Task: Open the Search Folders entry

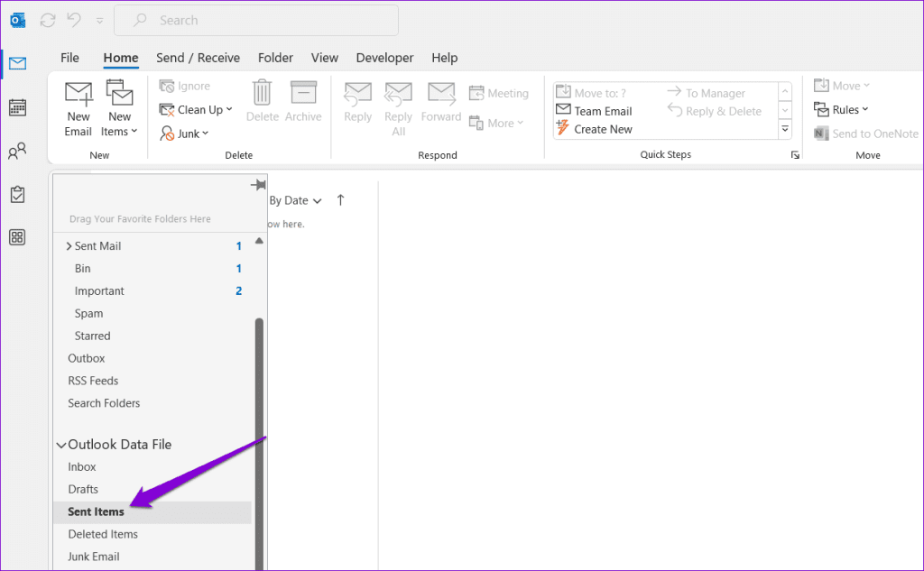Action: pos(104,402)
